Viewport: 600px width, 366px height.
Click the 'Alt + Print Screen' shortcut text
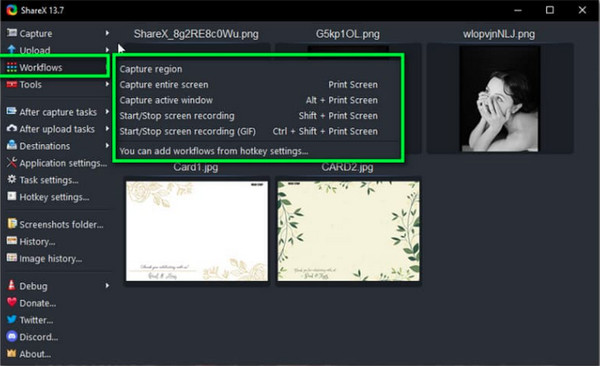tap(342, 100)
